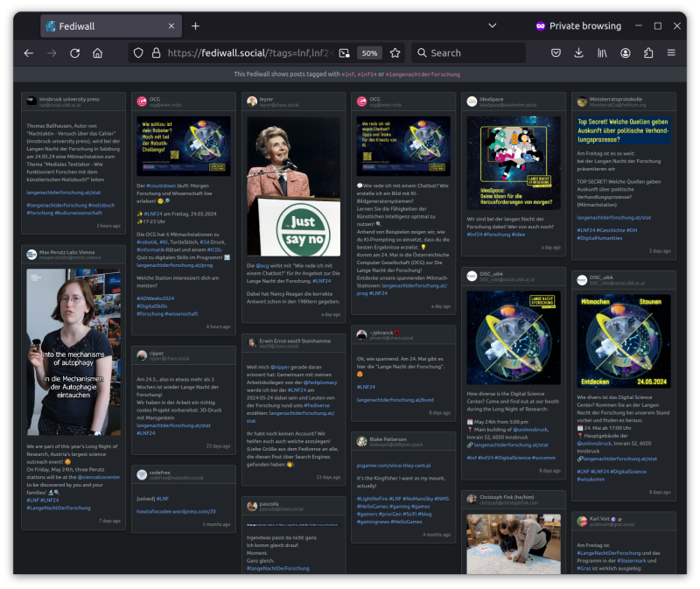700x589 pixels.
Task: Show site security lock information
Action: [157, 53]
